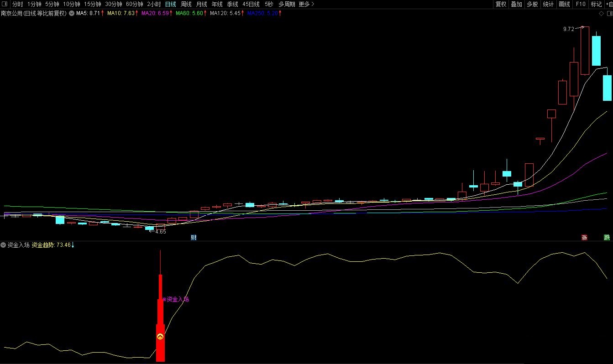Viewport: 613px width, 364px height.
Task: Click the MA120: 5.45 label
Action: (x=225, y=13)
